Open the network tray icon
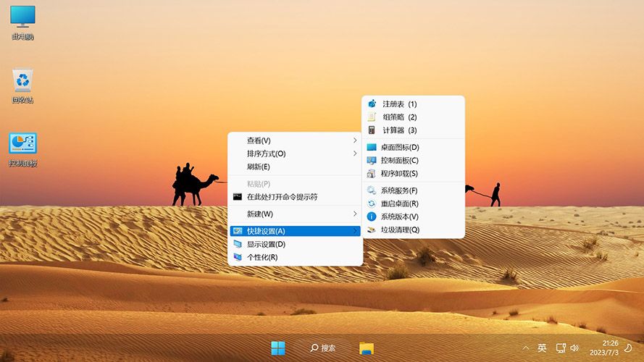644x362 pixels. pos(561,348)
